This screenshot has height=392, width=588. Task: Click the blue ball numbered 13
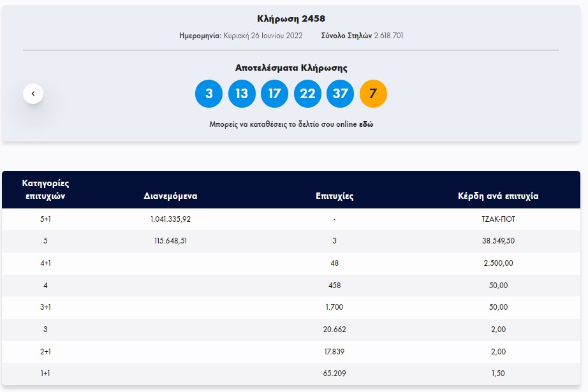click(x=242, y=94)
